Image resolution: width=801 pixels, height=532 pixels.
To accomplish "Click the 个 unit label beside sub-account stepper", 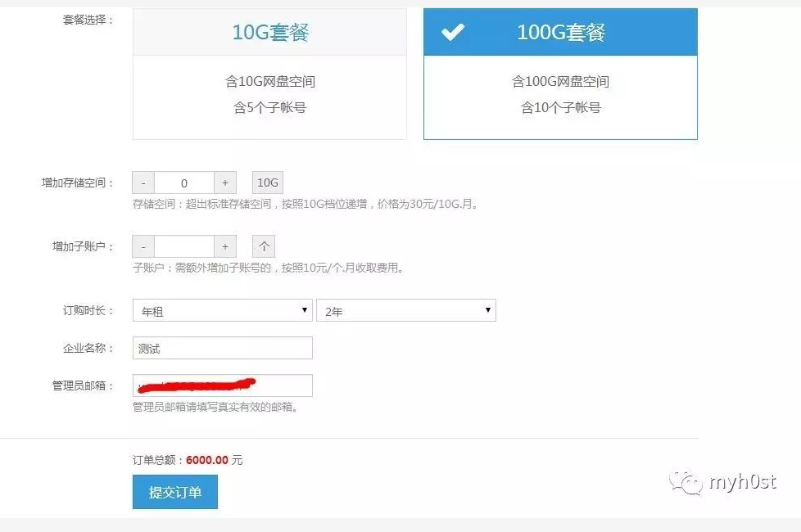I will pyautogui.click(x=263, y=246).
